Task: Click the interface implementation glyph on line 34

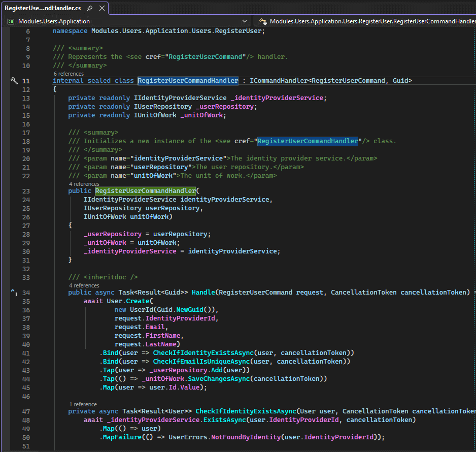Action: point(14,292)
